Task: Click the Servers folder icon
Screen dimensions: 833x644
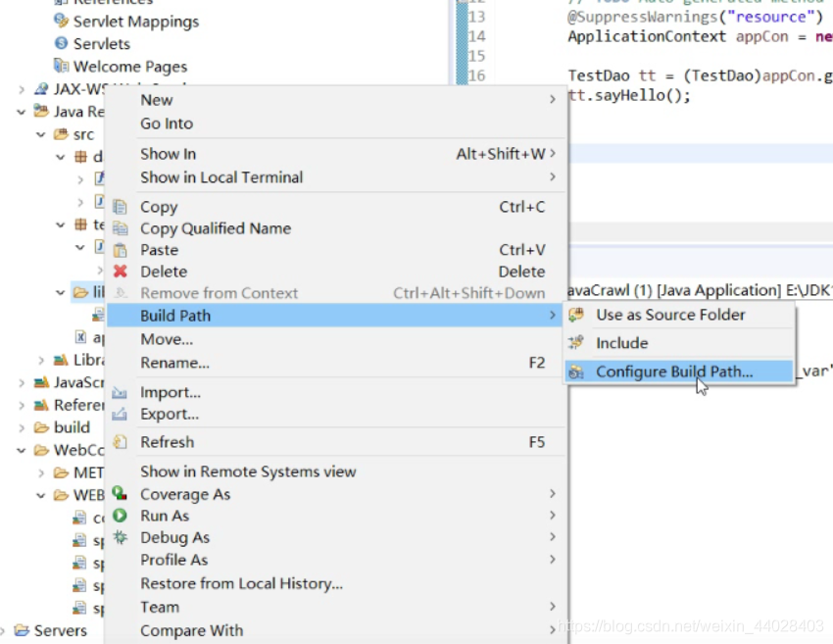Action: click(22, 630)
